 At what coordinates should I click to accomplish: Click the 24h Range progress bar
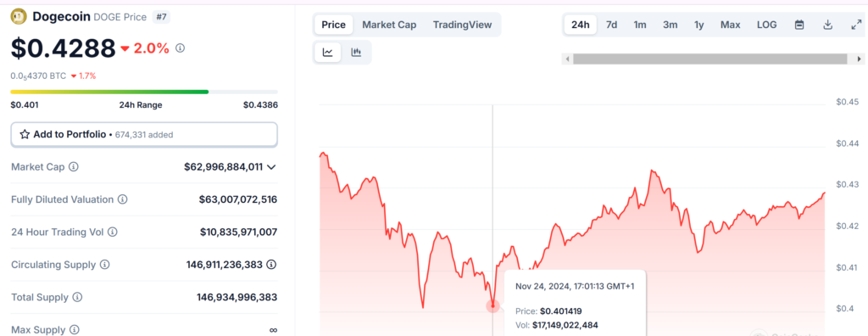pos(144,92)
